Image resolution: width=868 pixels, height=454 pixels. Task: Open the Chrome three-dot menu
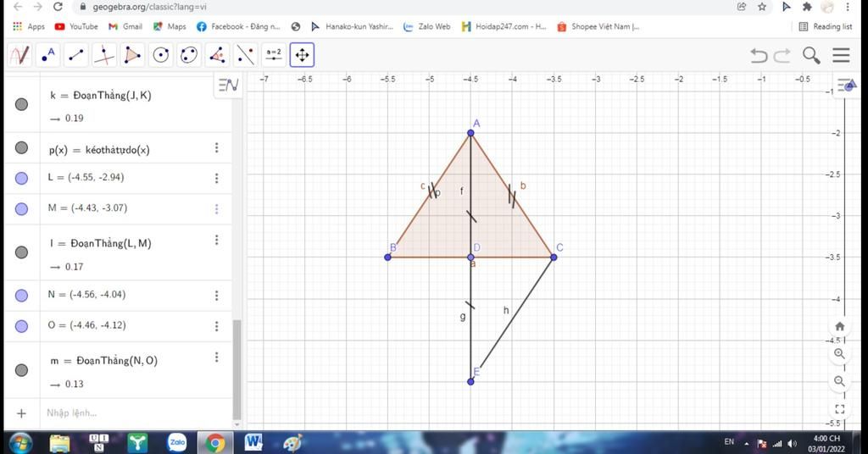[x=848, y=7]
